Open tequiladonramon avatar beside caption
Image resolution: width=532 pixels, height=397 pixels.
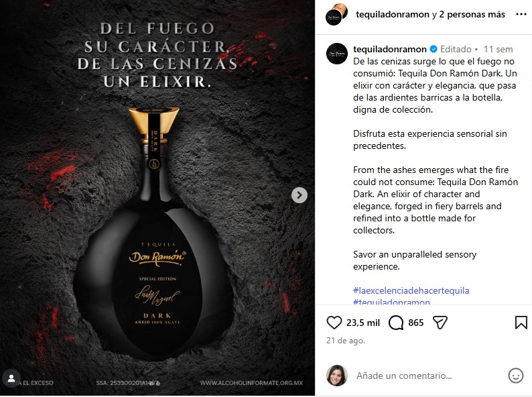tap(336, 54)
